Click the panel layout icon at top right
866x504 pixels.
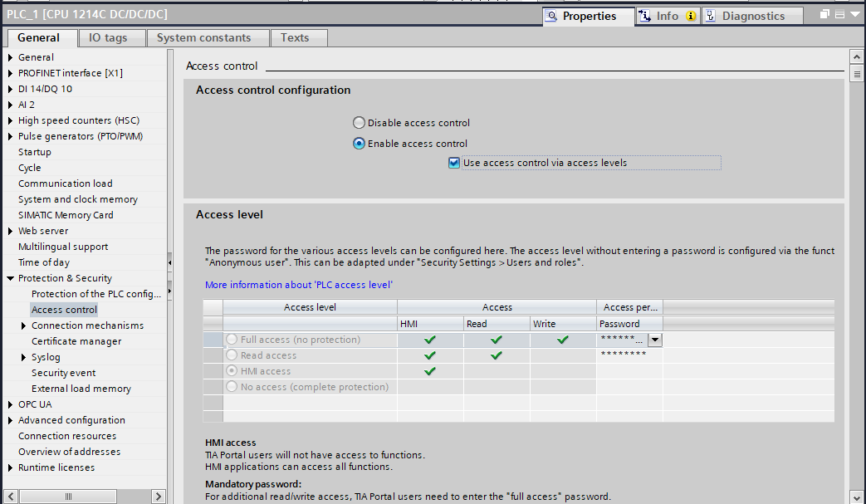click(839, 15)
